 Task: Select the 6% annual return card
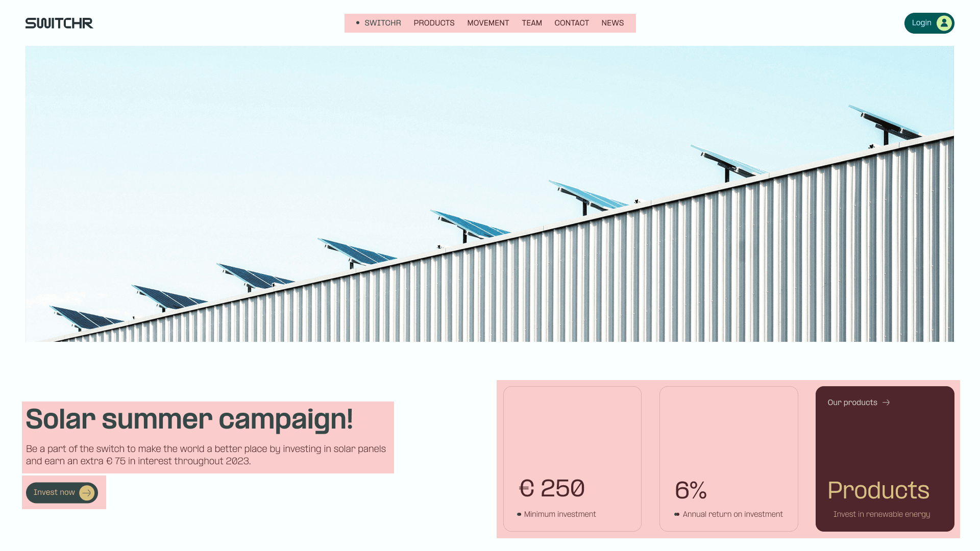(728, 459)
